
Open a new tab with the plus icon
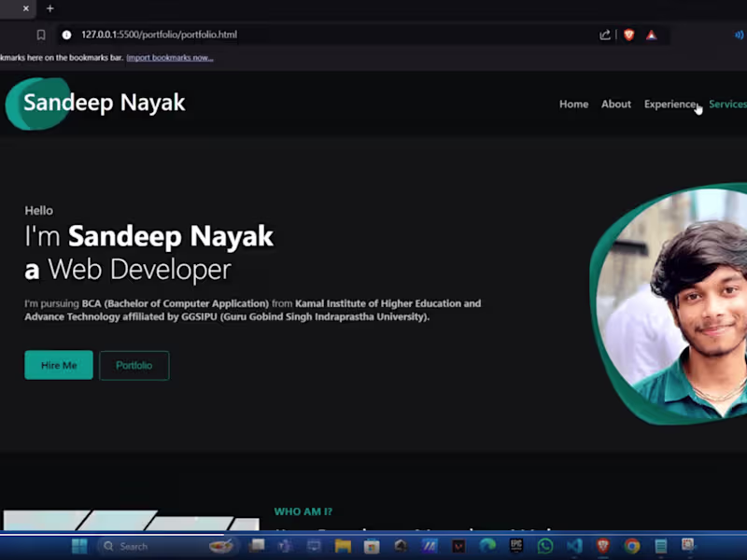[x=49, y=8]
